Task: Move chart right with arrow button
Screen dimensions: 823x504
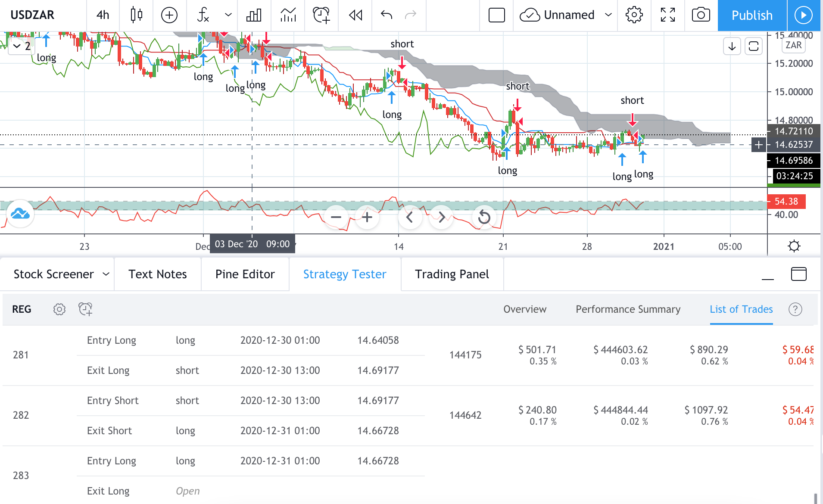Action: coord(442,217)
